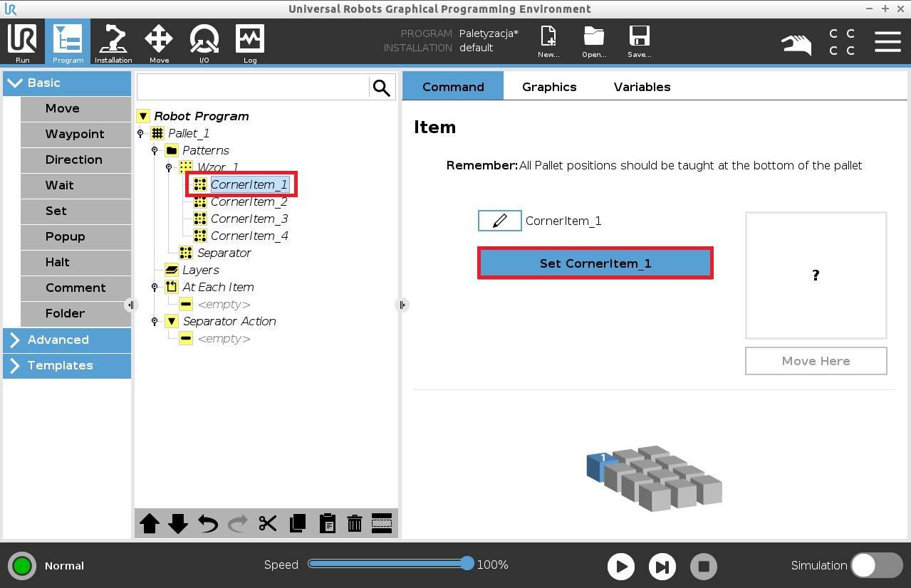Collapse the left sidebar with splitter arrow

pyautogui.click(x=131, y=305)
